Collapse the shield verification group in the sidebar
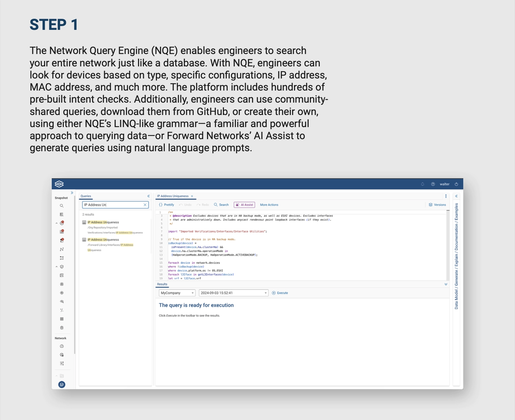The height and width of the screenshot is (420, 515). [x=57, y=266]
